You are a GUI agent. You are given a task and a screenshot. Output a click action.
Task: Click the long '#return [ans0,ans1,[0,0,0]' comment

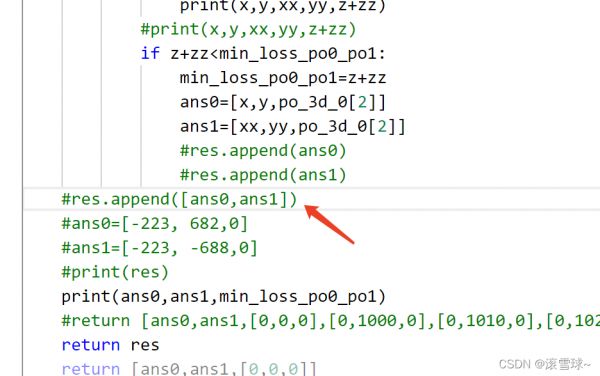[331, 321]
